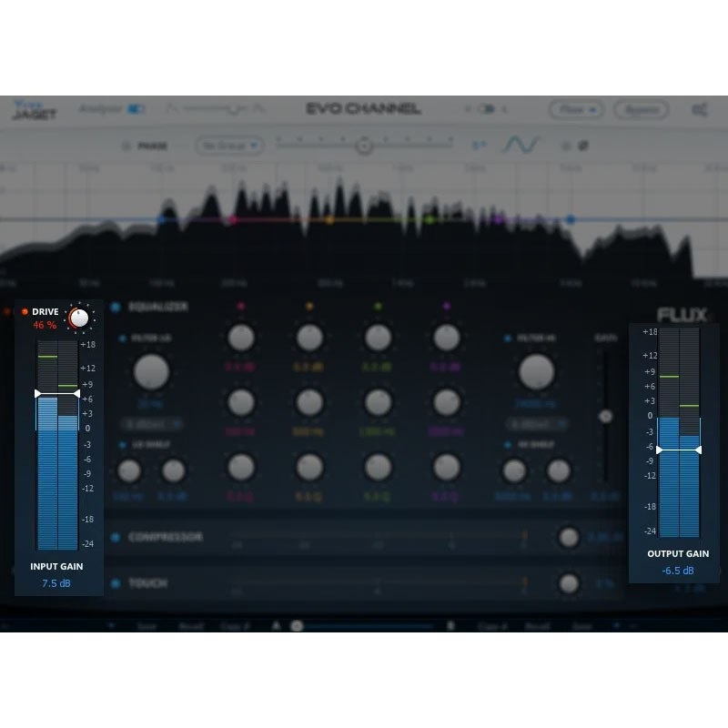Screen dimensions: 728x728
Task: Toggle the Analyzer switch
Action: (136, 109)
